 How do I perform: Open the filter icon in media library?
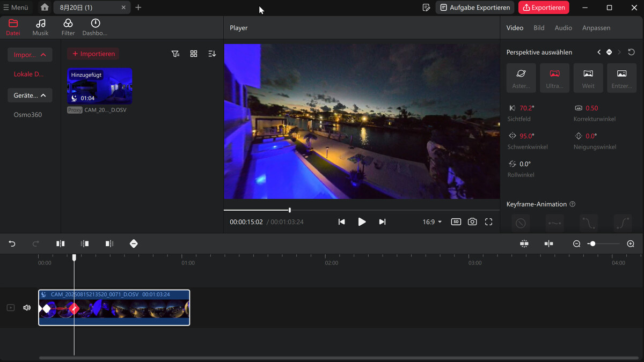175,54
